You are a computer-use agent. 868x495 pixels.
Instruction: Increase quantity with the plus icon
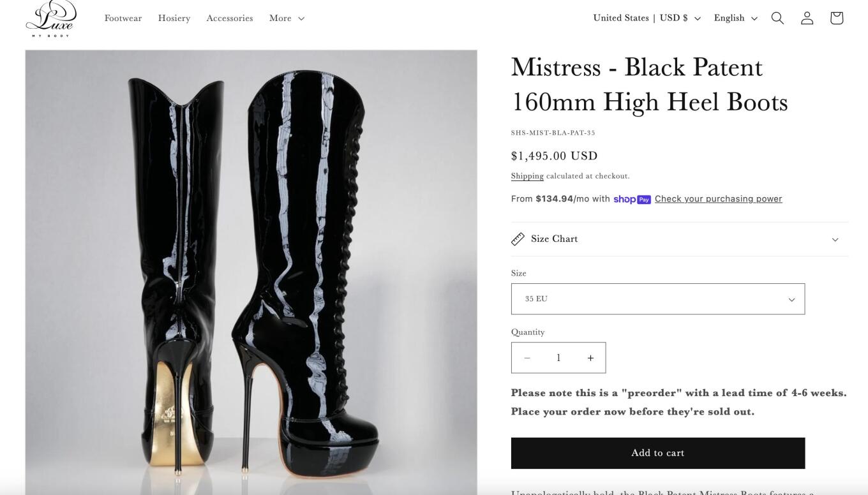click(590, 358)
